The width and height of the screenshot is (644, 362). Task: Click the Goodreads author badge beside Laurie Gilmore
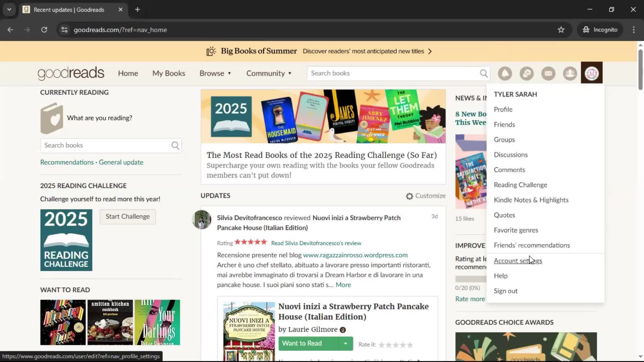pos(343,330)
